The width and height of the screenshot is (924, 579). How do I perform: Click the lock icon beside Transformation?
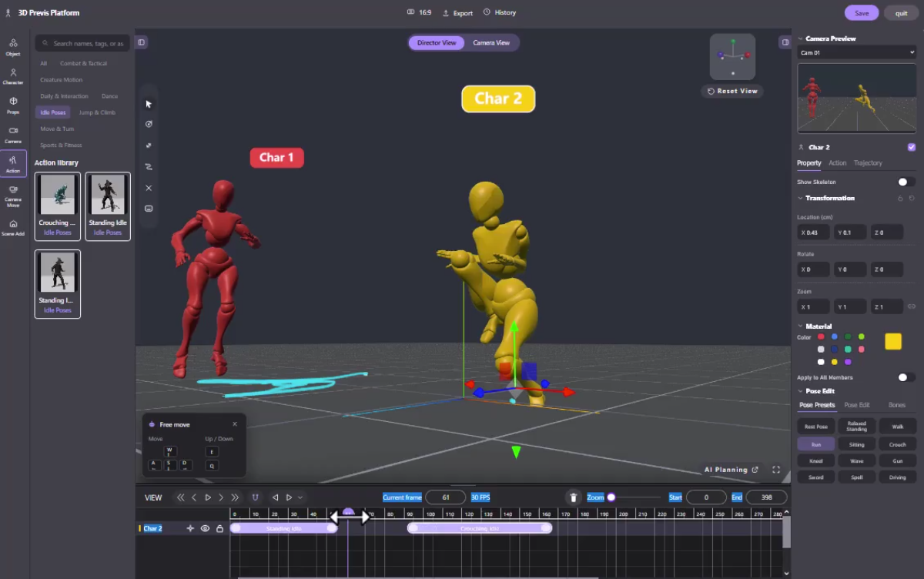(x=900, y=199)
